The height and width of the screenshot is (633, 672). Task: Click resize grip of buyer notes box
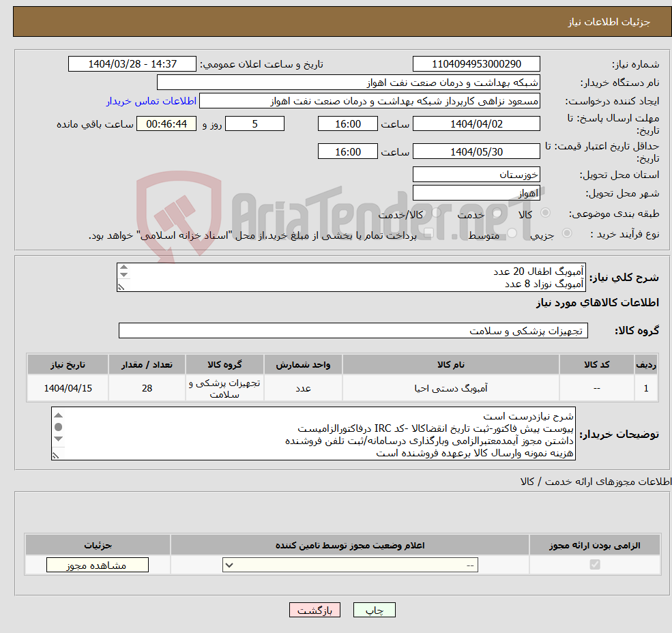coord(55,456)
